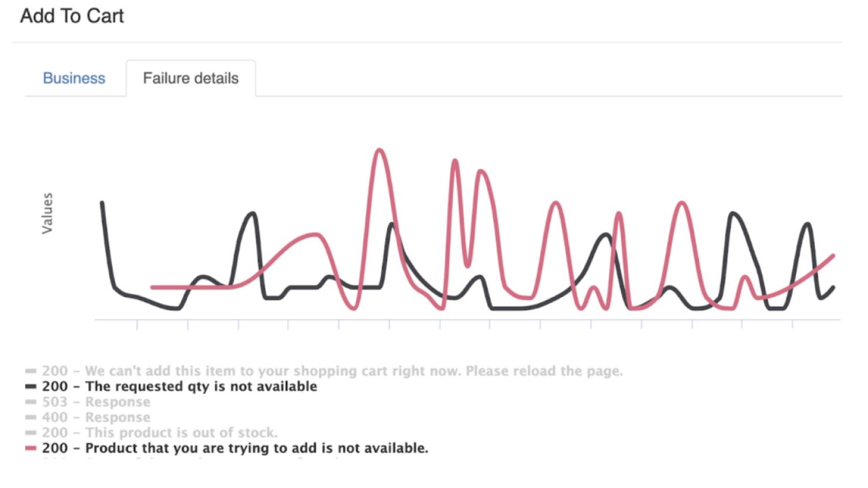Click the grey marker beside 'We can't add this item'

(31, 371)
